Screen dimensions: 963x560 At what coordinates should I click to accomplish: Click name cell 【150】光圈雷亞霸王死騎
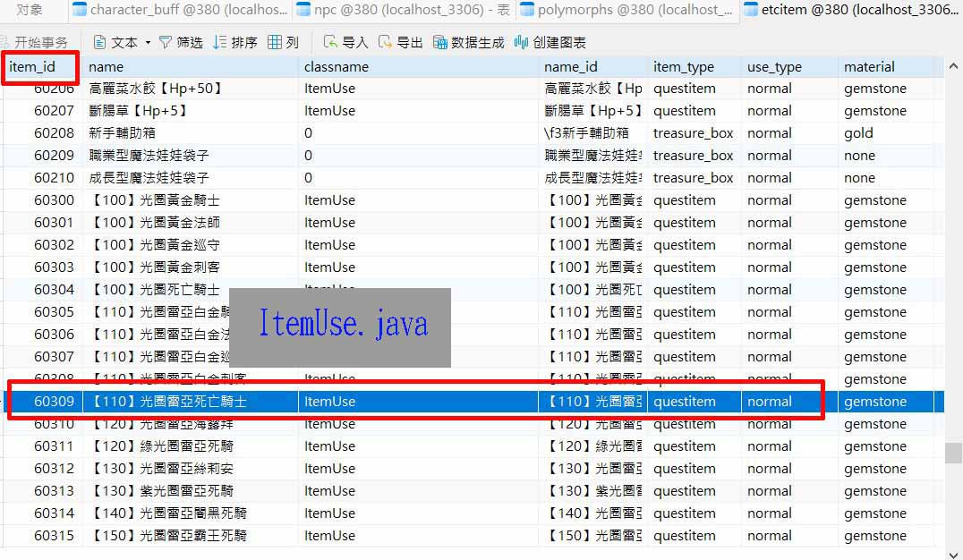[167, 536]
